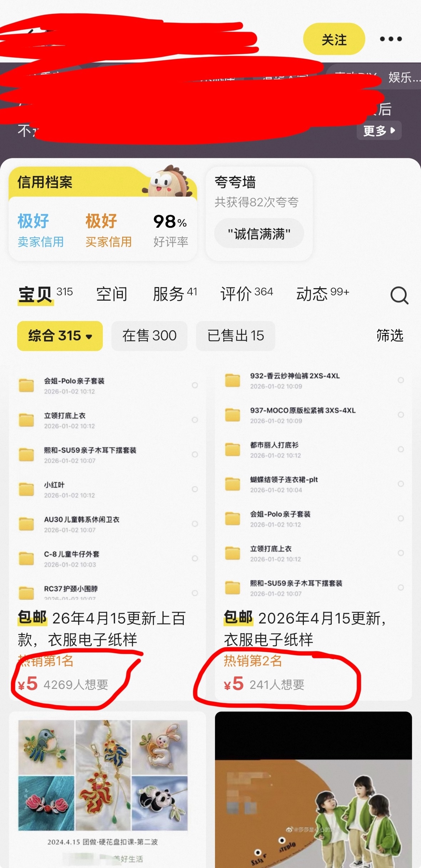Tap file name RC37护颈小围脖
The height and width of the screenshot is (868, 421).
click(71, 589)
